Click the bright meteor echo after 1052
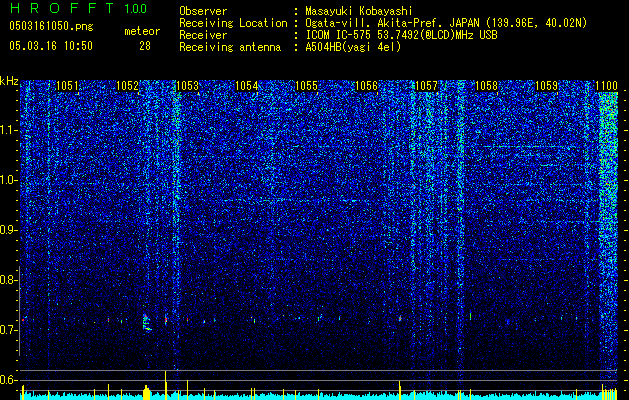The width and height of the screenshot is (629, 400). tap(147, 323)
